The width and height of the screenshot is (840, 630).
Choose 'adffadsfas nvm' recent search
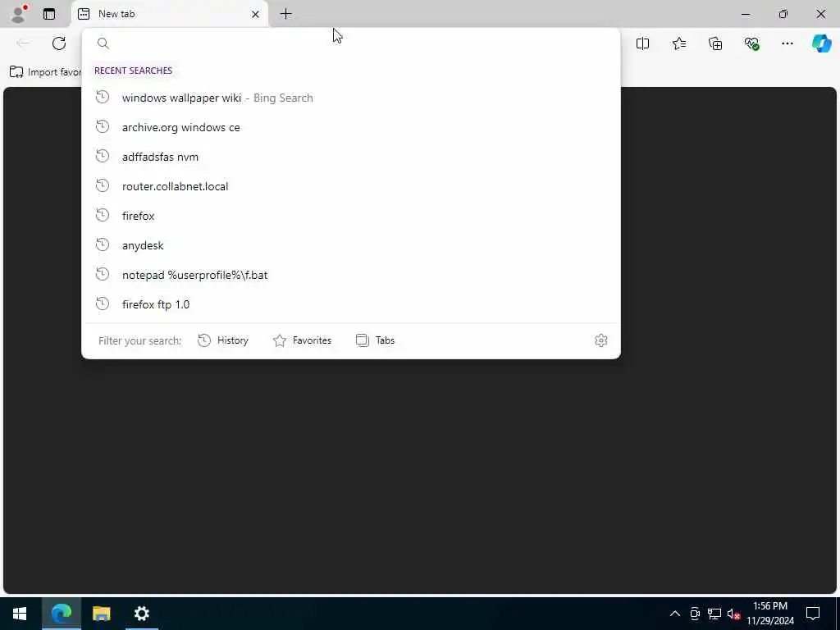(351, 157)
